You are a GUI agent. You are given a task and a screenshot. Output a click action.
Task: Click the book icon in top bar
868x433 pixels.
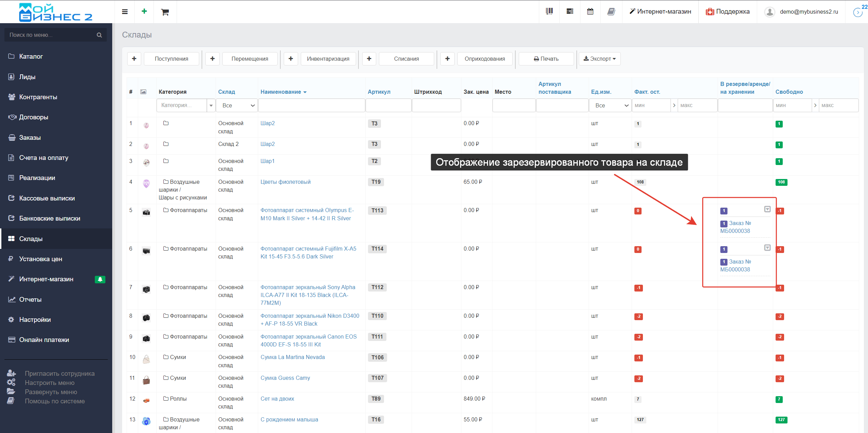[x=611, y=12]
